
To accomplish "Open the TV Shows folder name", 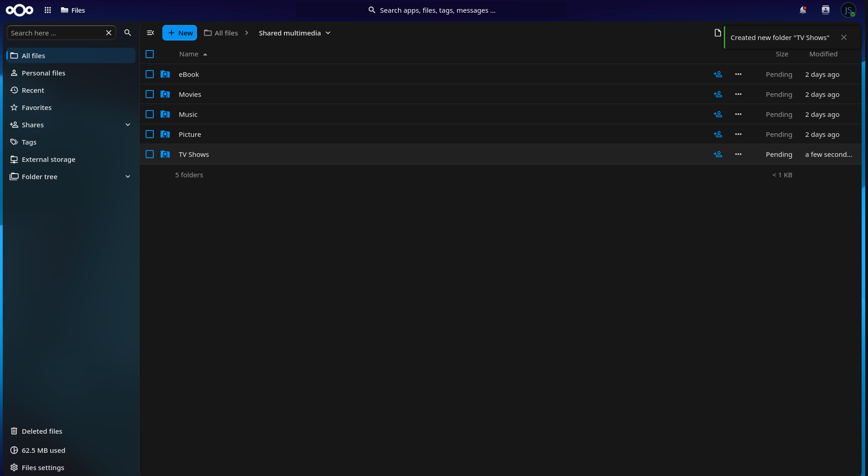I will [194, 154].
